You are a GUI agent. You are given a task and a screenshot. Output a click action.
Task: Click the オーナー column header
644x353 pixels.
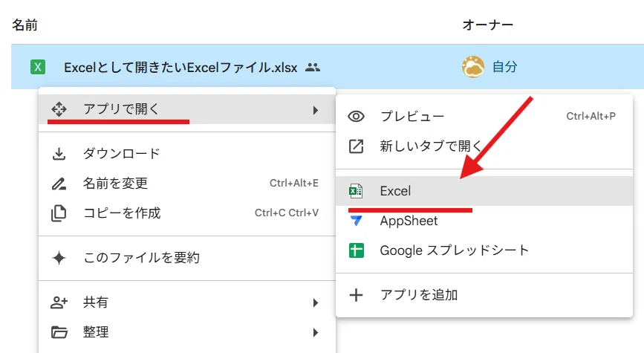pyautogui.click(x=487, y=25)
